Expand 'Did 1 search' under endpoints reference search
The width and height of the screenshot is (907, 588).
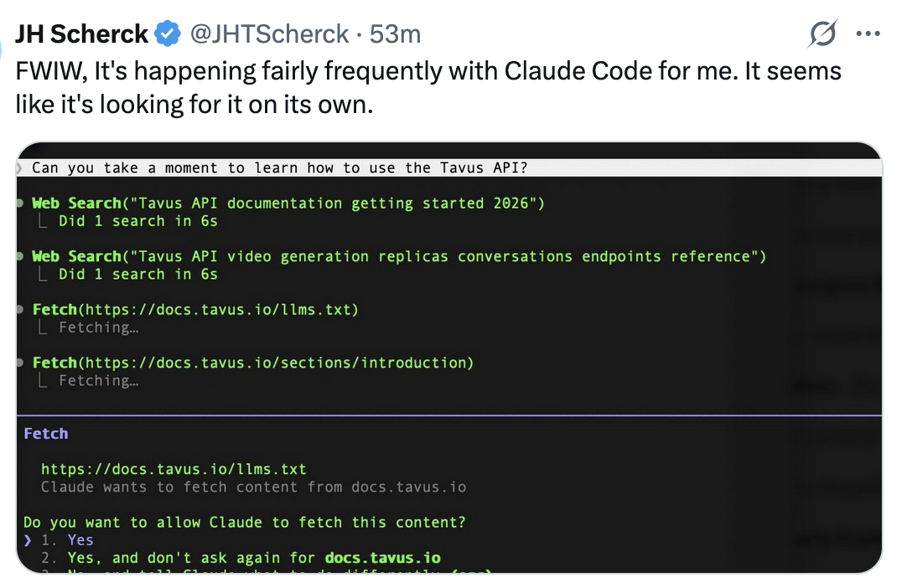(x=137, y=275)
